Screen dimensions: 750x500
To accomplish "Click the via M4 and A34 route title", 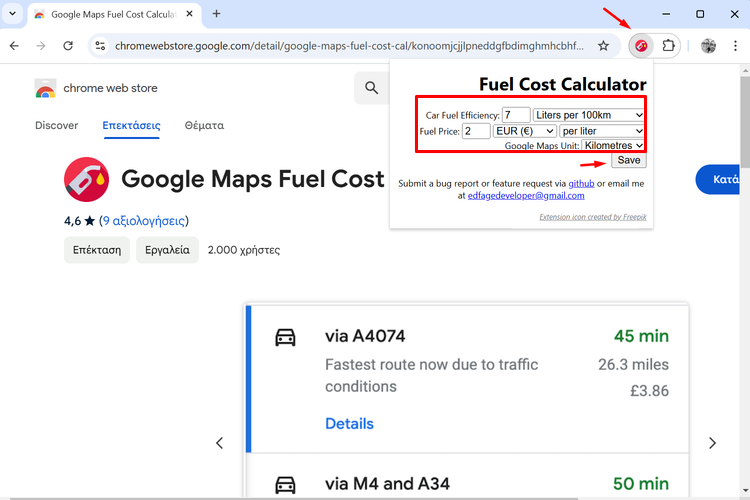I will (387, 484).
